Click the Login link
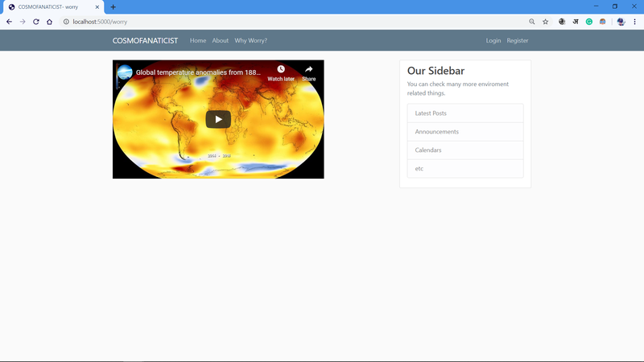The image size is (644, 362). click(493, 40)
